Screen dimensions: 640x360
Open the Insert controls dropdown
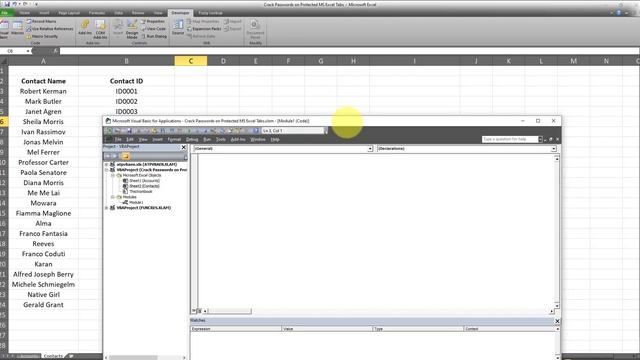click(x=118, y=29)
